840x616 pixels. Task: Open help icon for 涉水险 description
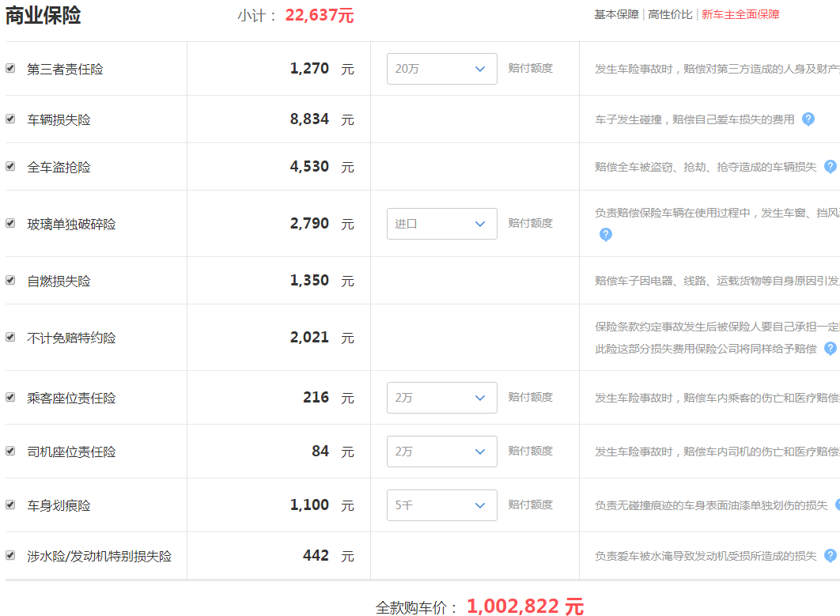point(830,555)
